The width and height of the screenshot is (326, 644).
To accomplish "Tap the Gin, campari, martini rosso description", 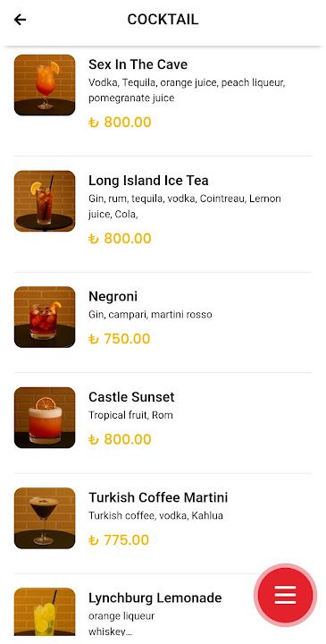I will click(150, 315).
